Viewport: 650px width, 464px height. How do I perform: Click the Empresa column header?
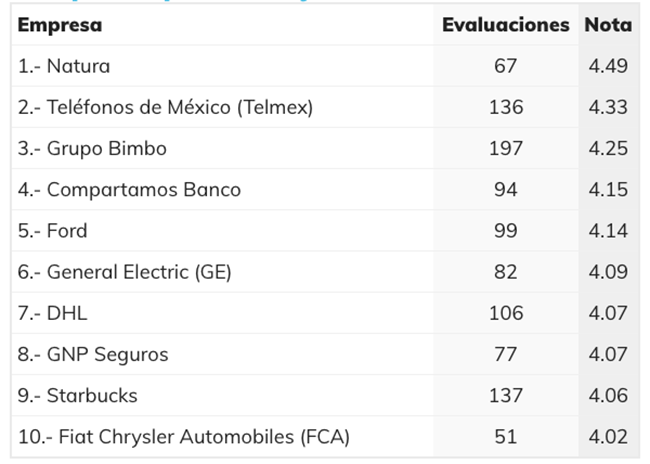pyautogui.click(x=60, y=25)
